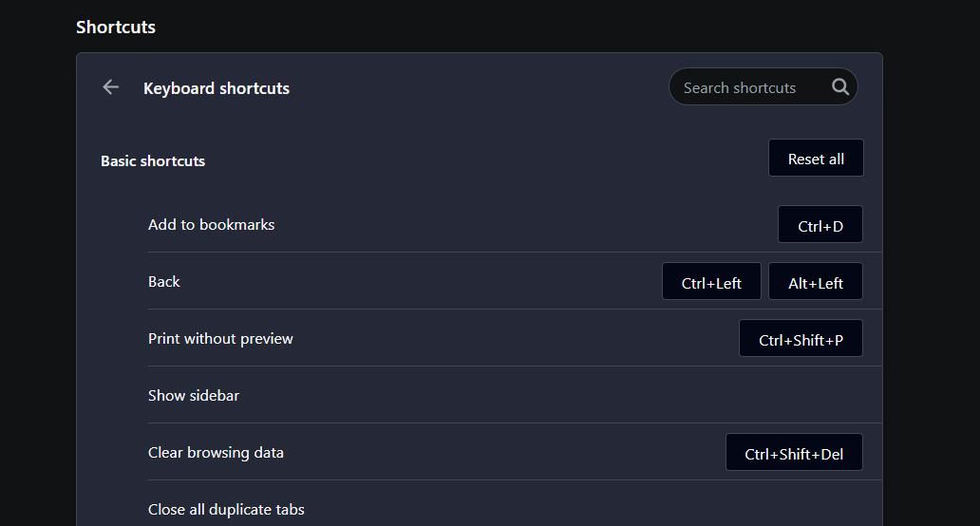
Task: Click the Add to bookmarks label
Action: coord(211,225)
